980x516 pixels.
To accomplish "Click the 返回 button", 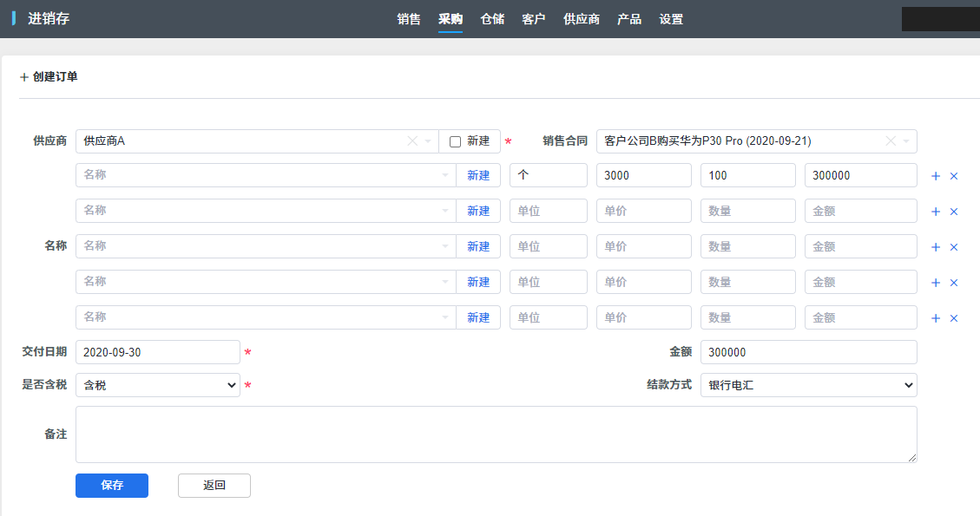I will point(214,486).
